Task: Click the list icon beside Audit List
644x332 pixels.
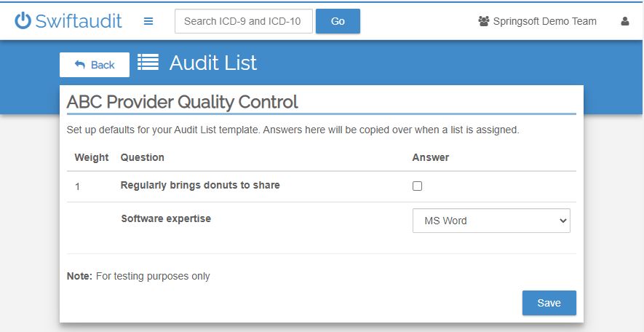Action: (148, 62)
